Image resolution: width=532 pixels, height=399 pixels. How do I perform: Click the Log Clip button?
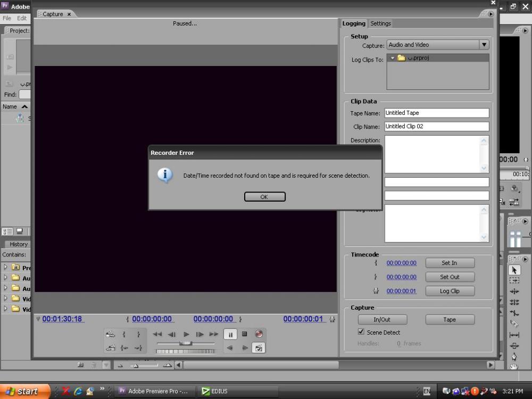450,291
